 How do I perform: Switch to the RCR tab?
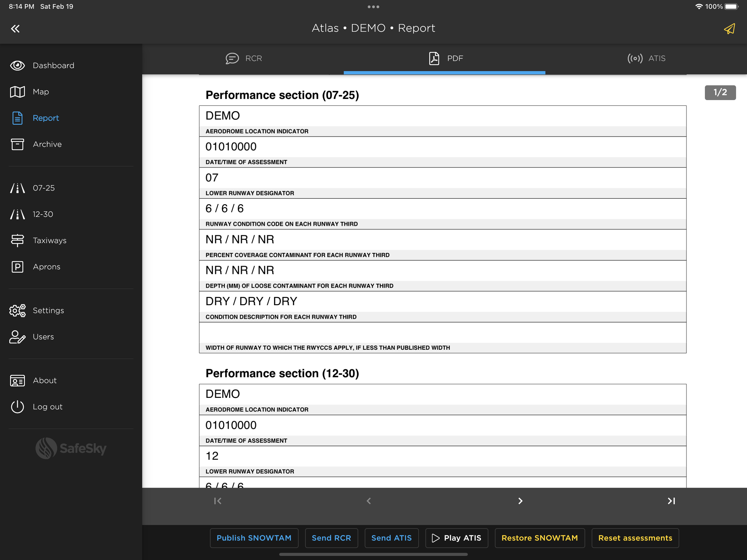[x=243, y=59]
